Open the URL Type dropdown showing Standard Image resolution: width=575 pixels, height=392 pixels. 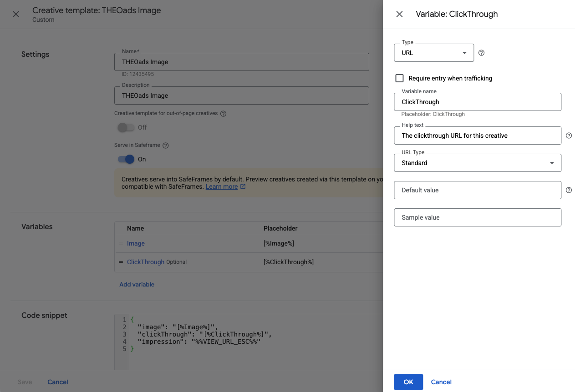coord(477,162)
